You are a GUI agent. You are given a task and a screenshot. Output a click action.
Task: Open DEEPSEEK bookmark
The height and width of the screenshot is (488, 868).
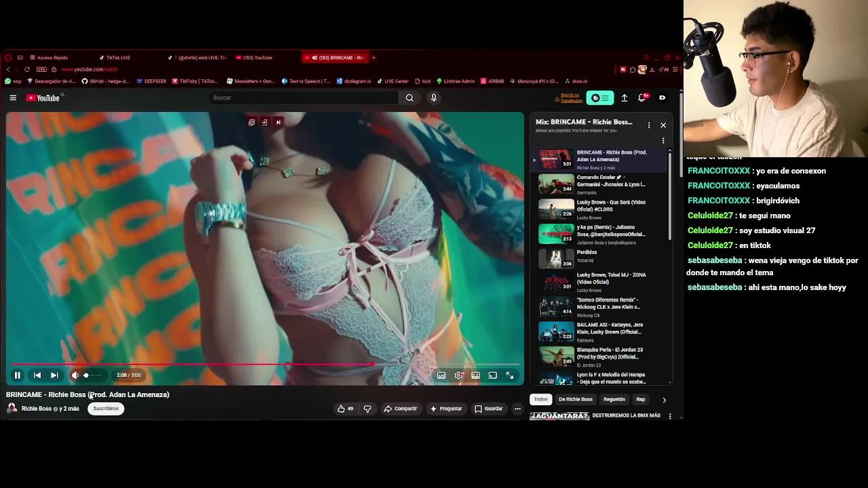click(x=151, y=81)
